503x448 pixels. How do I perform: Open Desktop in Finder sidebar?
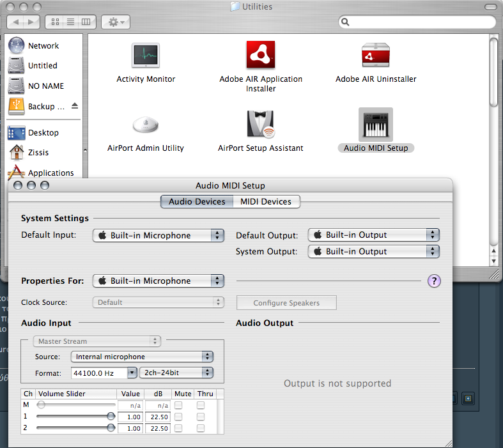[33, 133]
